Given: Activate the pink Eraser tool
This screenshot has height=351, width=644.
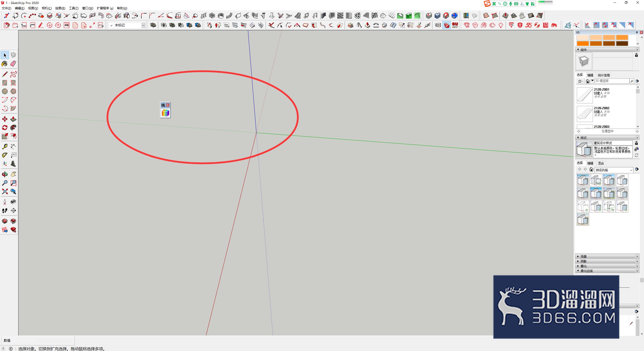Looking at the screenshot, I should point(13,64).
